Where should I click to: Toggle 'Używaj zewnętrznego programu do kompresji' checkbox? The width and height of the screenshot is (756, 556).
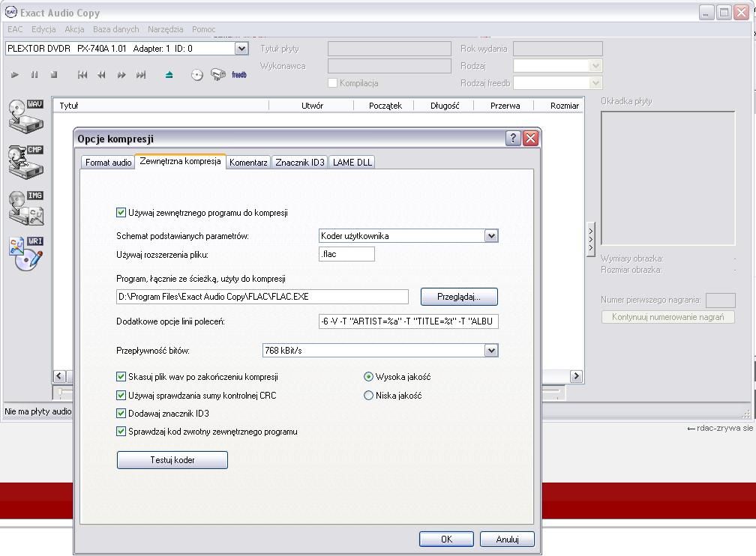(121, 213)
